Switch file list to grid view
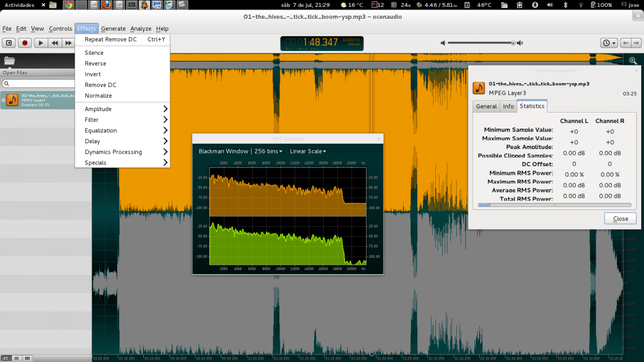Screen dimensions: 644x362 [27, 358]
